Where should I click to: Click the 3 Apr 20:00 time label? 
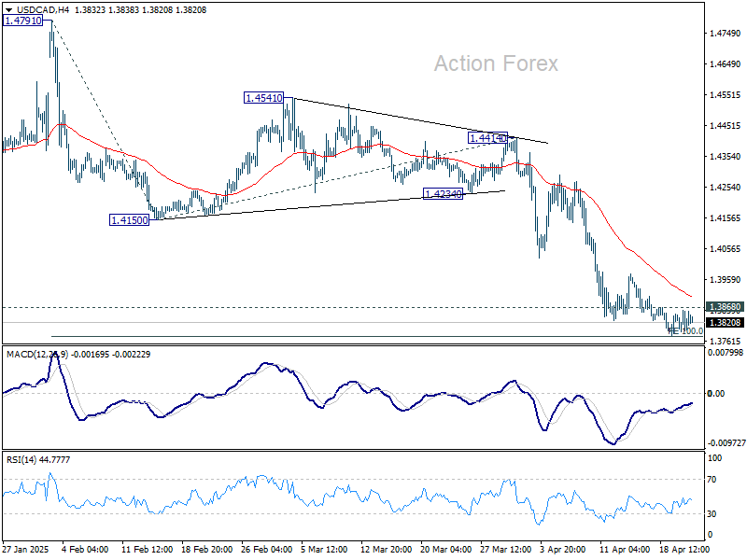(x=563, y=549)
